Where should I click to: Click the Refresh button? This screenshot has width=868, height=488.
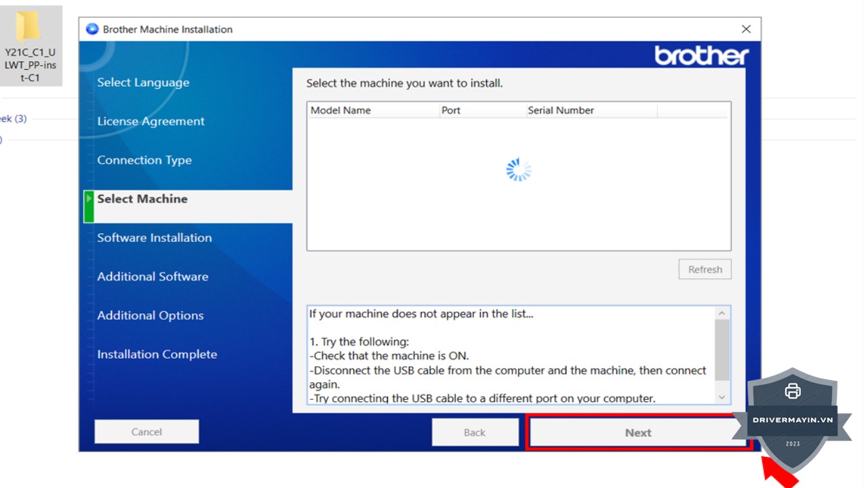pos(705,269)
